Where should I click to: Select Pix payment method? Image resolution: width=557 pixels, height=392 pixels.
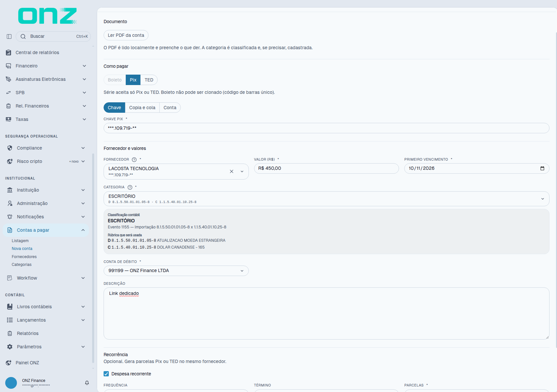(x=133, y=80)
